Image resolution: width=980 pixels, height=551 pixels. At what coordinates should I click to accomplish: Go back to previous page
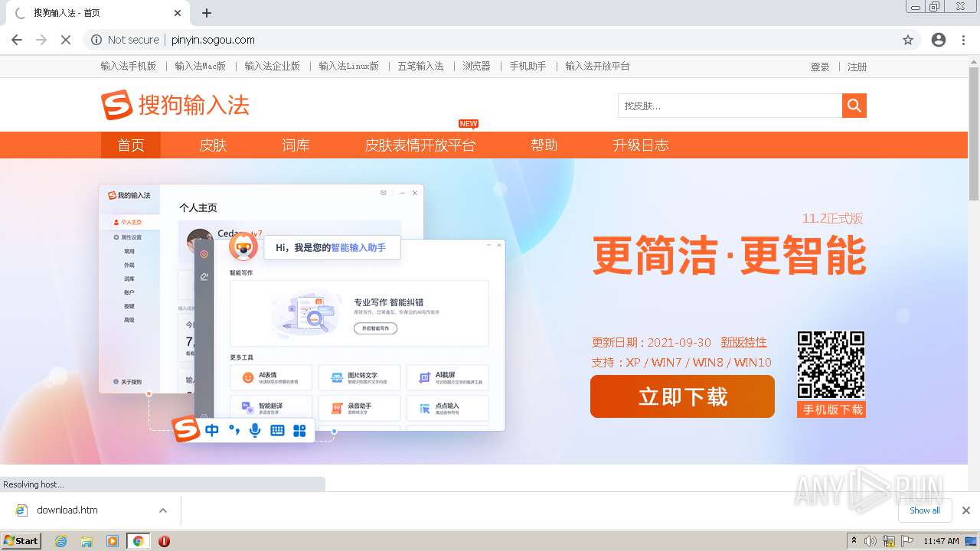17,40
